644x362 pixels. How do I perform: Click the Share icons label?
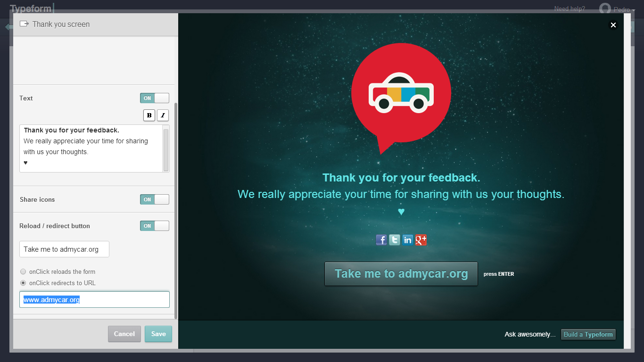[37, 199]
